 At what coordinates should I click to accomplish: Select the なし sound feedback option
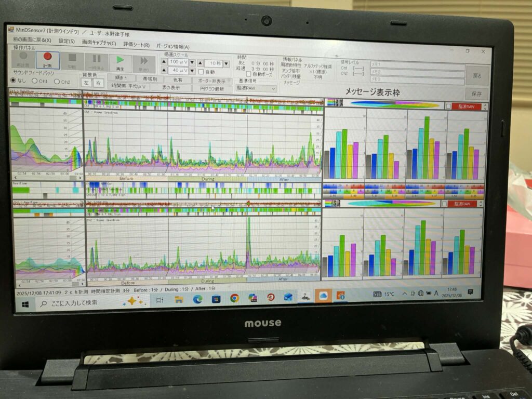coord(14,81)
